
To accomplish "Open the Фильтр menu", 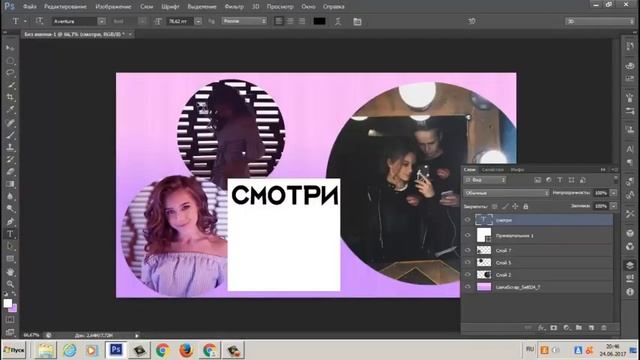I will [234, 7].
